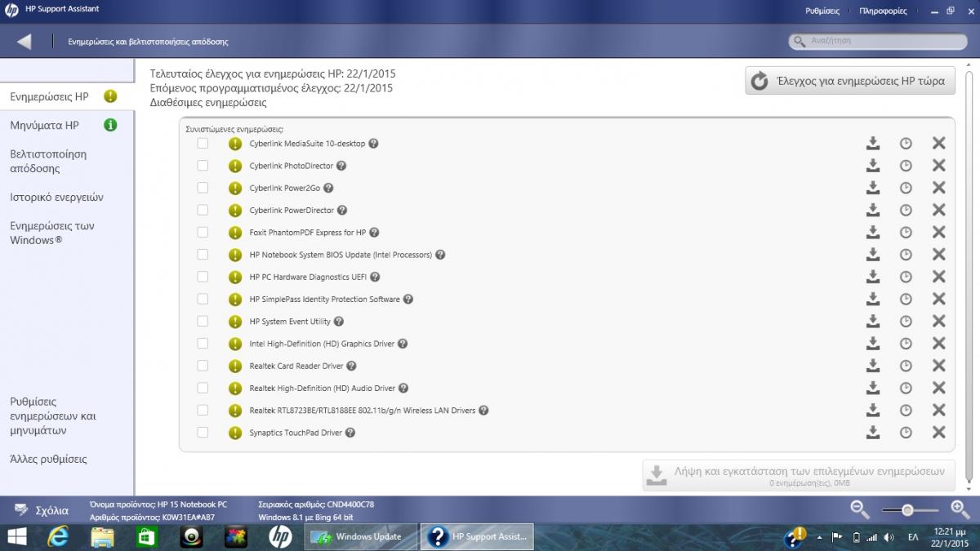Dismiss the Cyberlink Power2Go update
980x551 pixels.
[x=939, y=188]
